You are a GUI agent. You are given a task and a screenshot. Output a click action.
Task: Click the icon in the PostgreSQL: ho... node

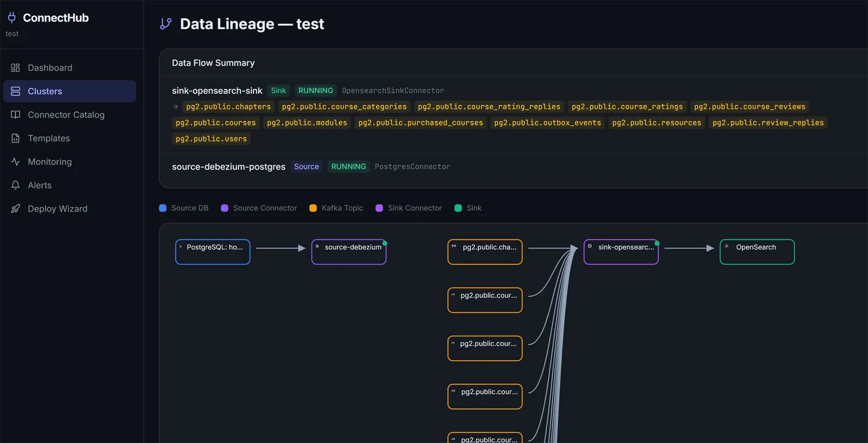pos(181,247)
